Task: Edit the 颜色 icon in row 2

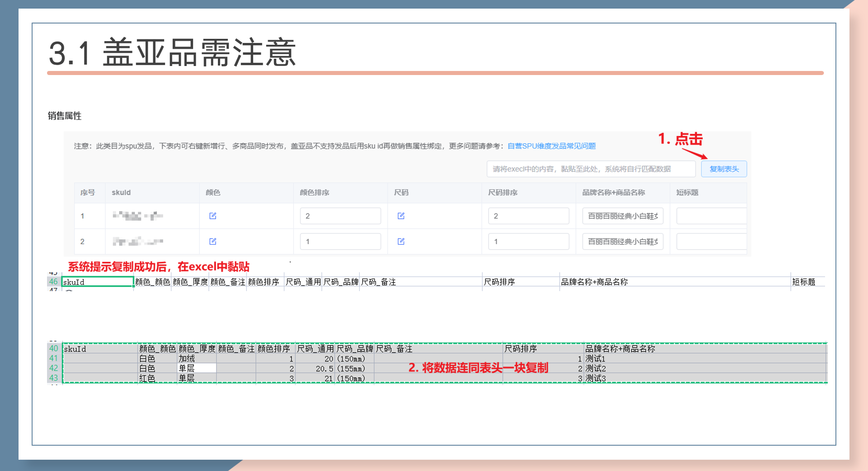Action: pos(213,241)
